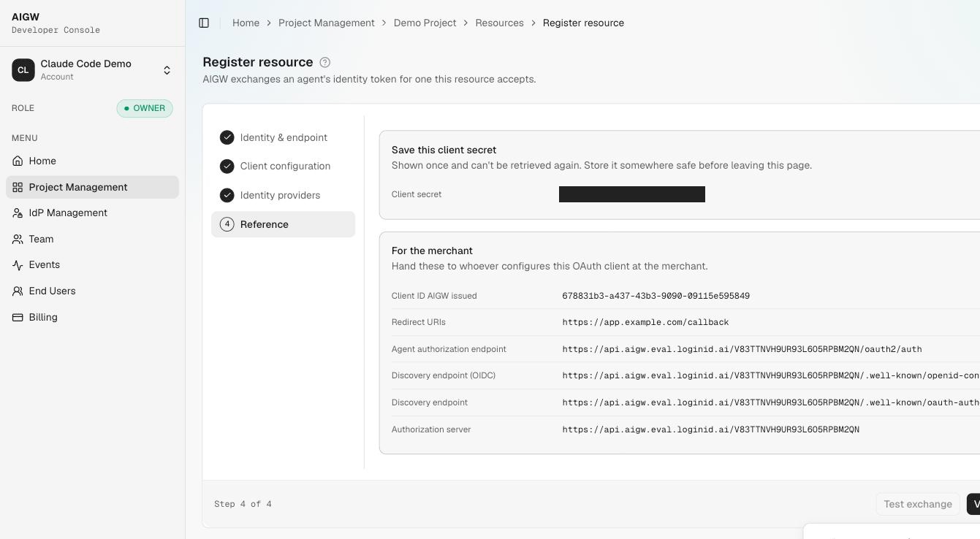Select the Reference step

pyautogui.click(x=283, y=224)
